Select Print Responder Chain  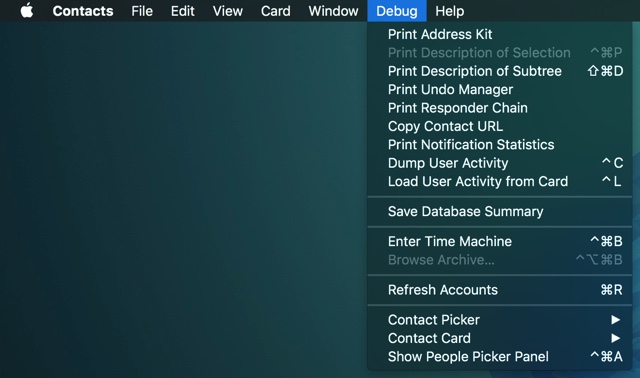click(500, 108)
